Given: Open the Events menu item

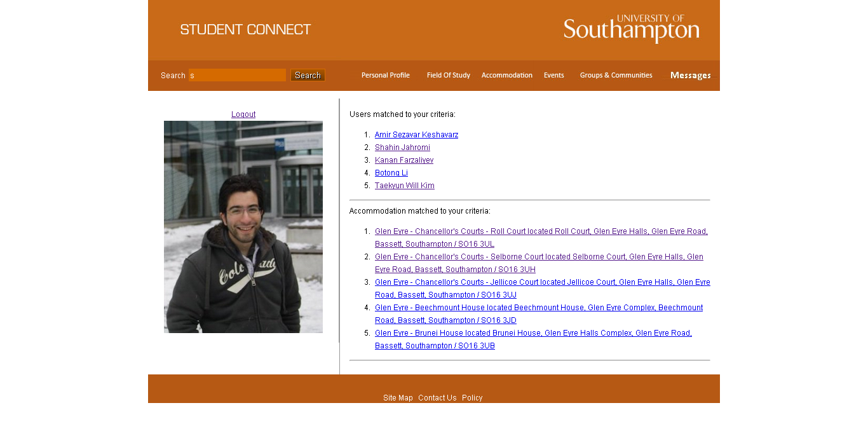Looking at the screenshot, I should pyautogui.click(x=553, y=75).
